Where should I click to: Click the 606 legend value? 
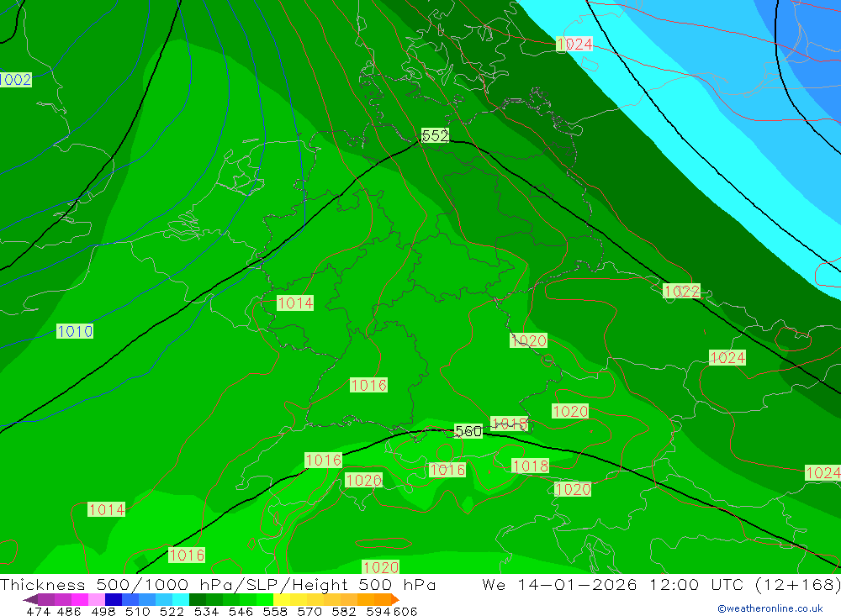405,612
